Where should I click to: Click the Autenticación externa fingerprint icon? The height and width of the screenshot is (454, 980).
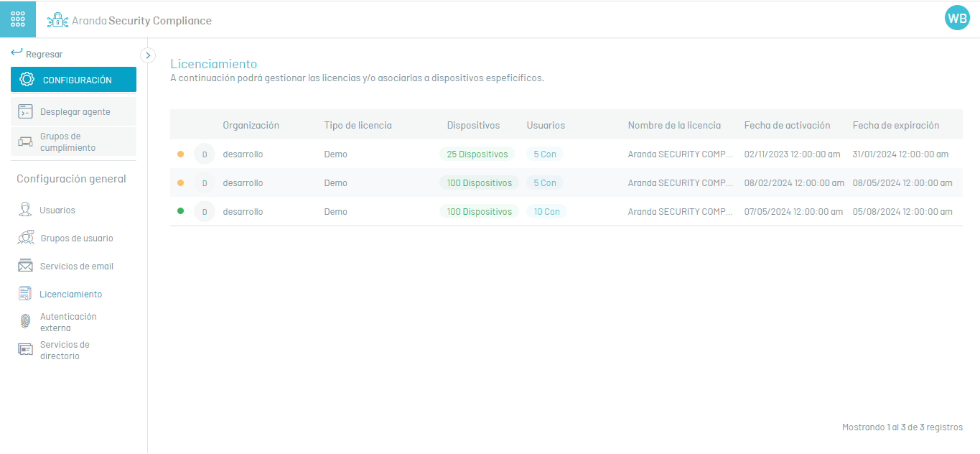point(25,322)
